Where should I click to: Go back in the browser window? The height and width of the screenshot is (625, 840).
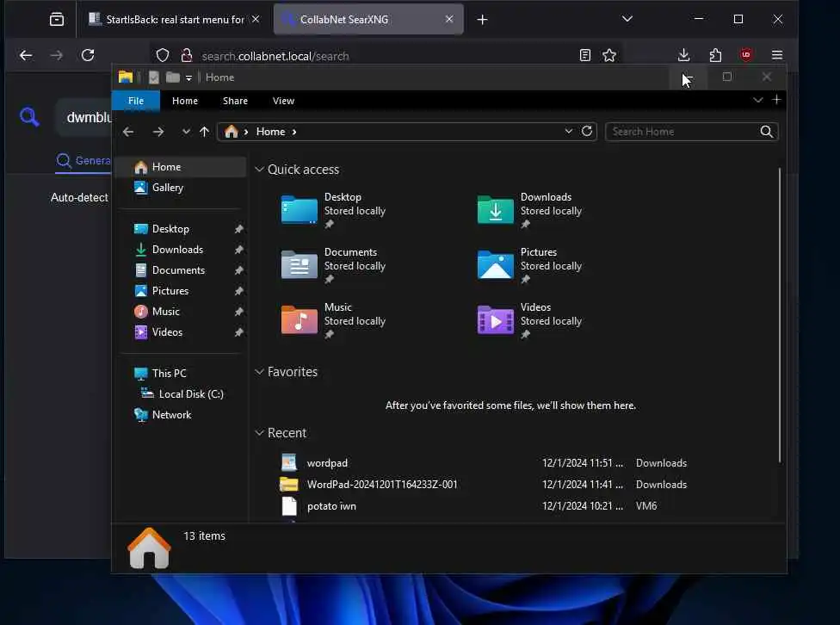tap(26, 55)
